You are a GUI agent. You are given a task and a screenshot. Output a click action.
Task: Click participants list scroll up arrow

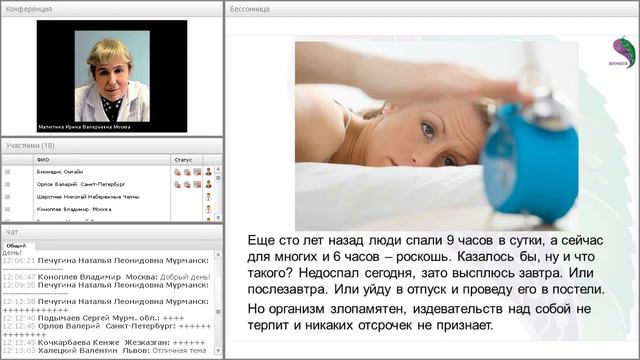(x=218, y=169)
